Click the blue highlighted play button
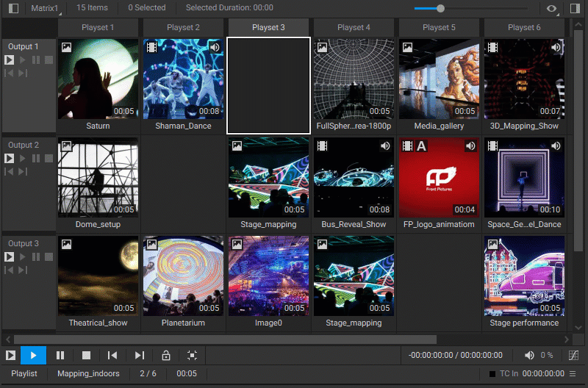The width and height of the screenshot is (588, 388). (33, 356)
